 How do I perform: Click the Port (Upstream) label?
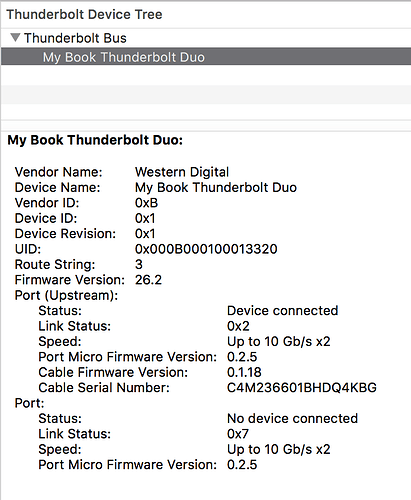click(66, 295)
